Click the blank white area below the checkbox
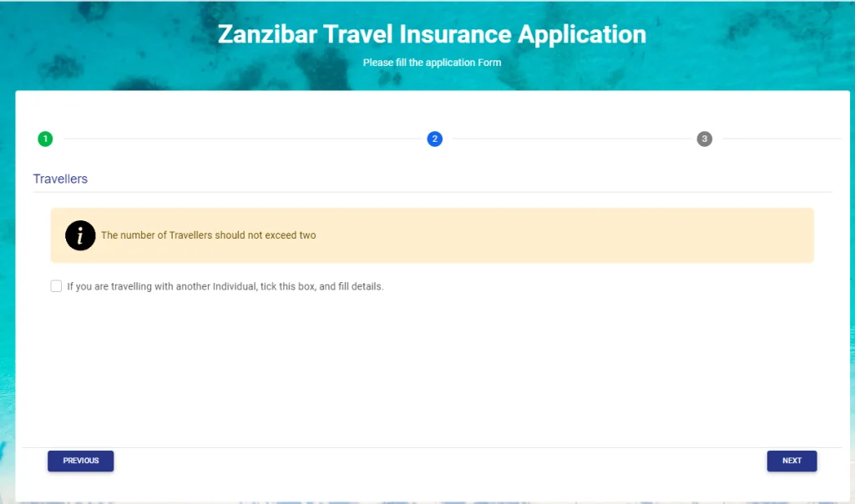 click(x=417, y=367)
